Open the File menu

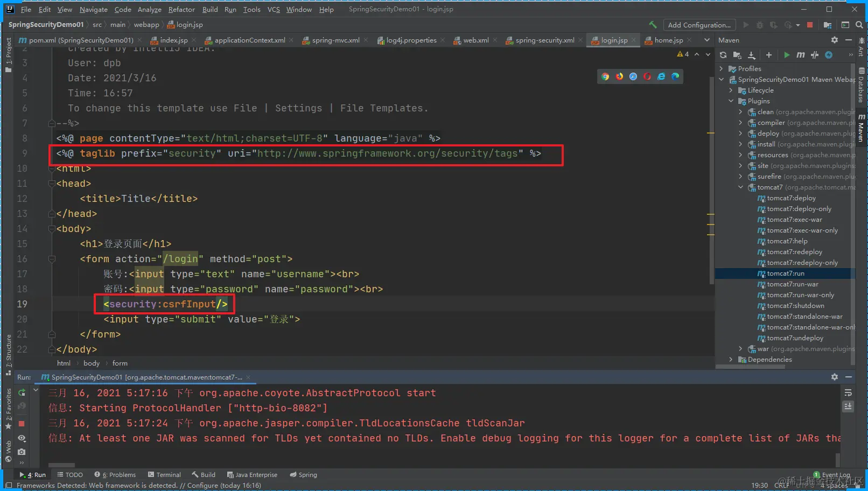pyautogui.click(x=26, y=9)
